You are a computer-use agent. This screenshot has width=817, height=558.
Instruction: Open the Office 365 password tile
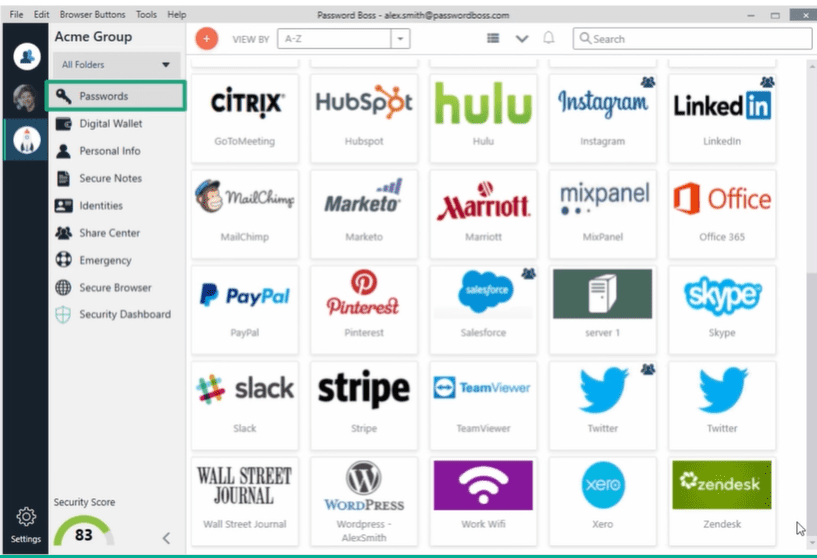[722, 214]
